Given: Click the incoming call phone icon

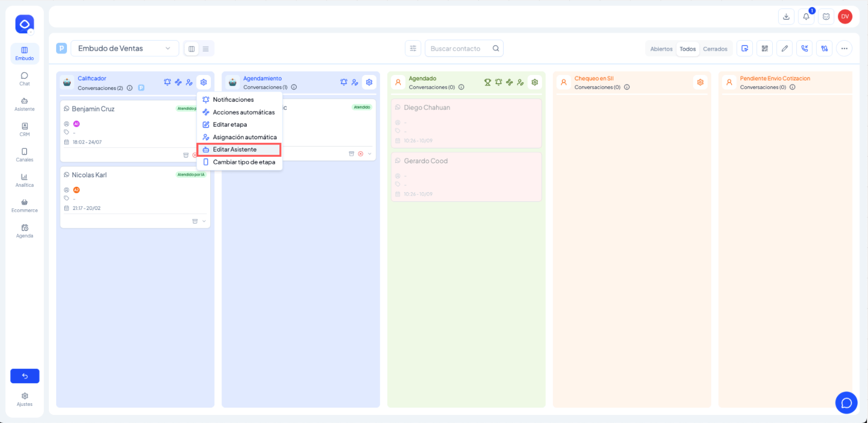Looking at the screenshot, I should (x=804, y=49).
